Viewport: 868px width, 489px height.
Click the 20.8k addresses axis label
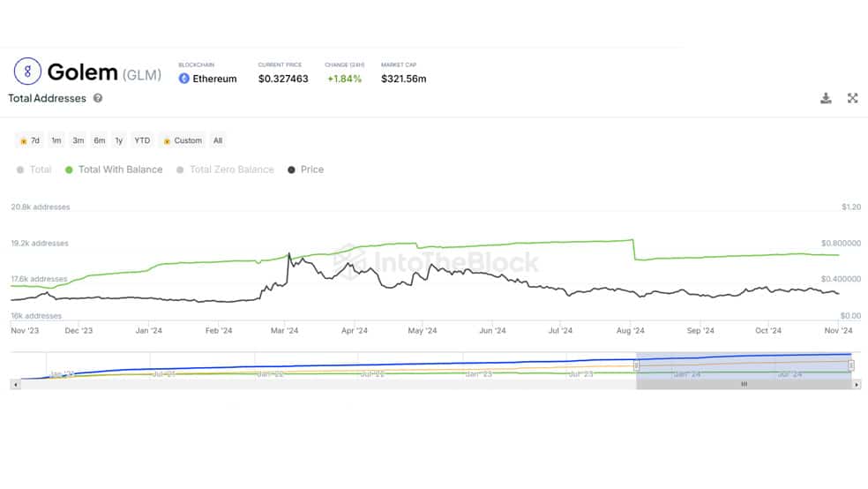click(41, 207)
